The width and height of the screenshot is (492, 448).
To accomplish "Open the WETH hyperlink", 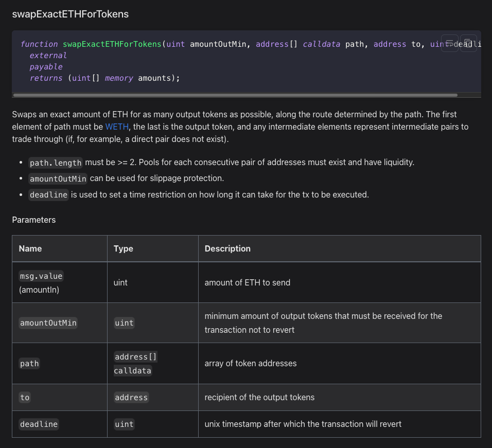I will pos(117,127).
